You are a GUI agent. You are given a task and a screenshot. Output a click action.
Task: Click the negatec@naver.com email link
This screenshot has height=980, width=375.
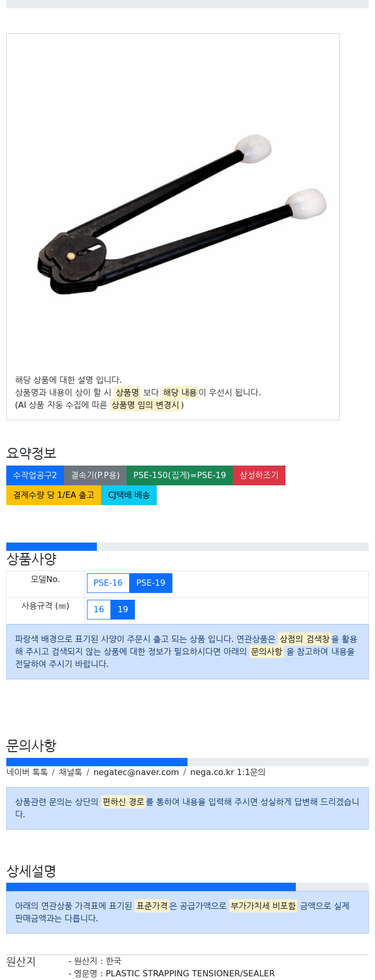[136, 772]
